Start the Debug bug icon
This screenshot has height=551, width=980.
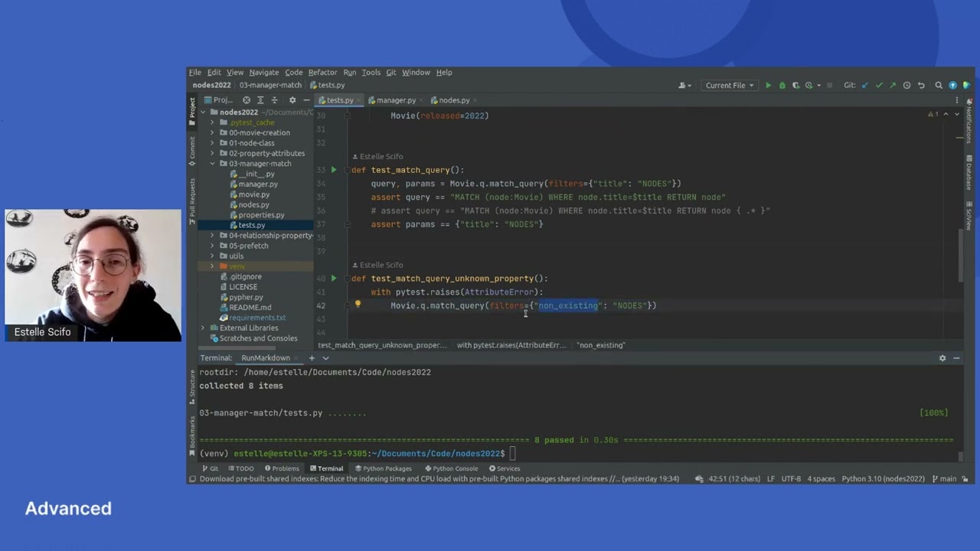(x=782, y=86)
